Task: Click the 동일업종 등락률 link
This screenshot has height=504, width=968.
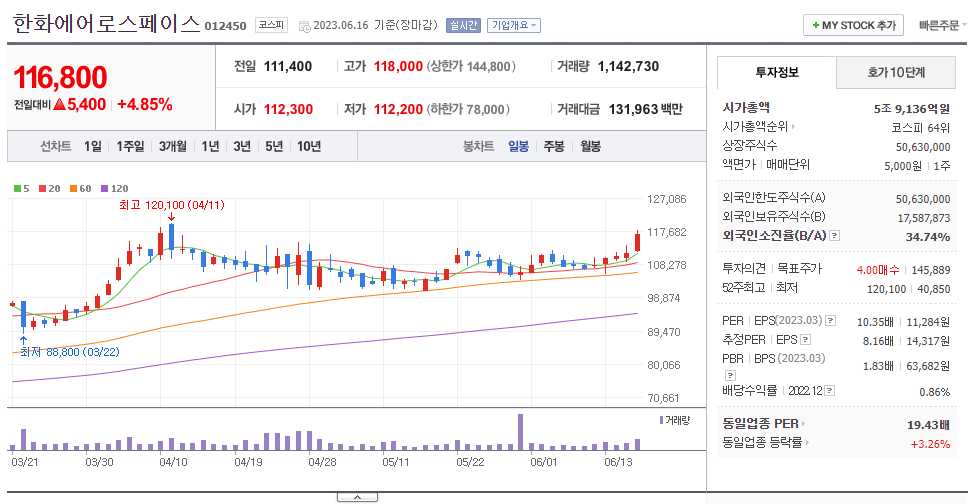Action: [762, 442]
